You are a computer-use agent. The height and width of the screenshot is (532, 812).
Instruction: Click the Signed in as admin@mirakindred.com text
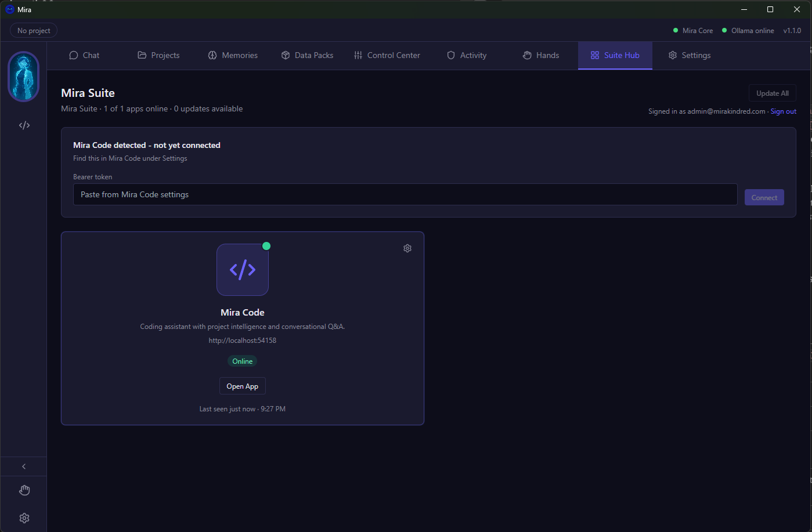(x=707, y=111)
